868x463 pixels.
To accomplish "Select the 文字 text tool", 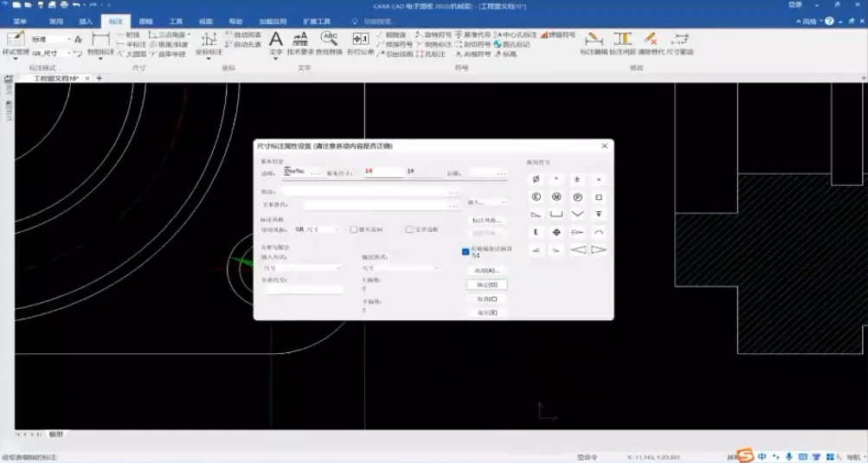I will point(276,44).
